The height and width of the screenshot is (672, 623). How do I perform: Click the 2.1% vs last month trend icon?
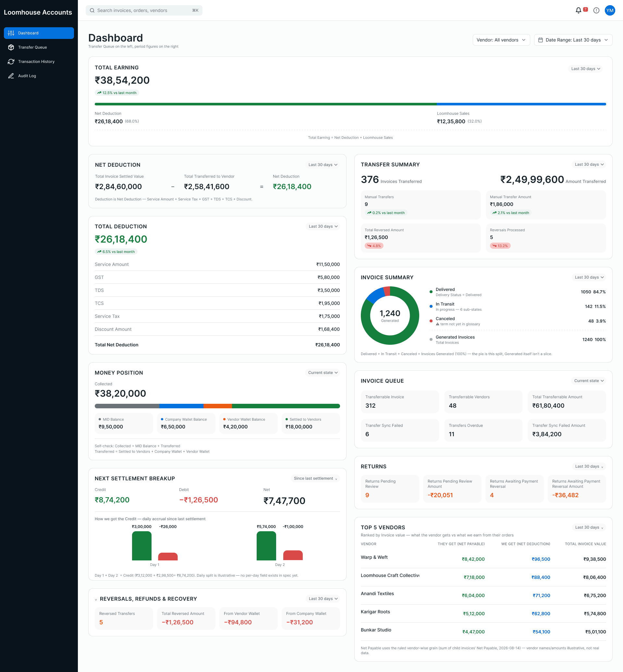[x=494, y=213]
